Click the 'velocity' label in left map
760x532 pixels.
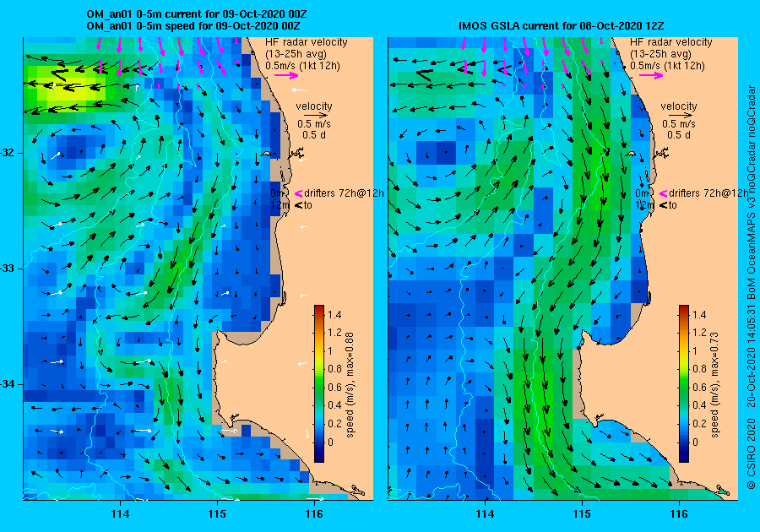click(314, 106)
